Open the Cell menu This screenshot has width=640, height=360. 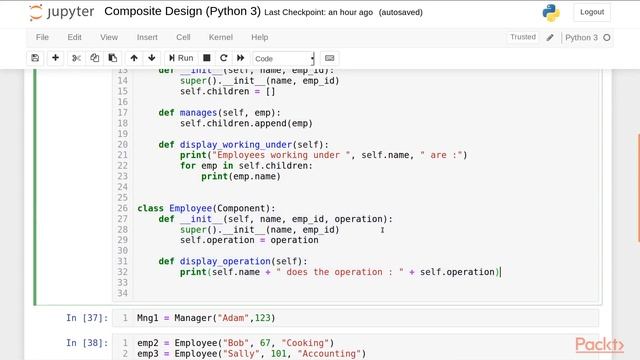point(183,37)
